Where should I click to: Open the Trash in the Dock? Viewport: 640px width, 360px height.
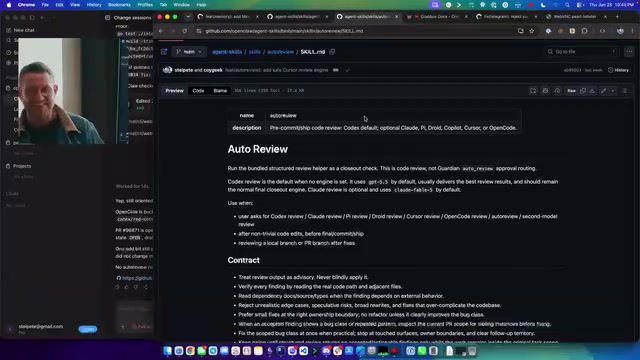point(472,351)
